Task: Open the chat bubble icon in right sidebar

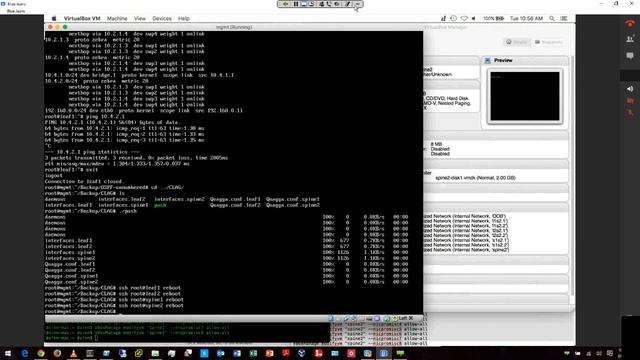Action: tap(630, 56)
